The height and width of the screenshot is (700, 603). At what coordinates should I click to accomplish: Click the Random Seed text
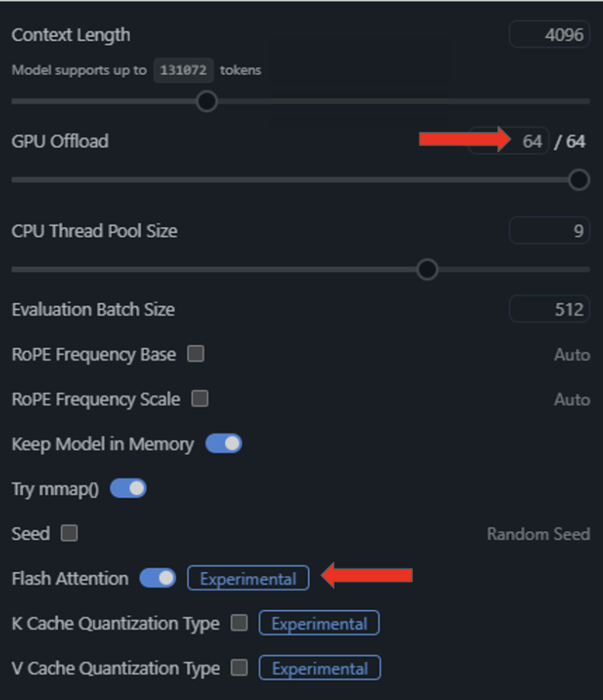pyautogui.click(x=538, y=534)
